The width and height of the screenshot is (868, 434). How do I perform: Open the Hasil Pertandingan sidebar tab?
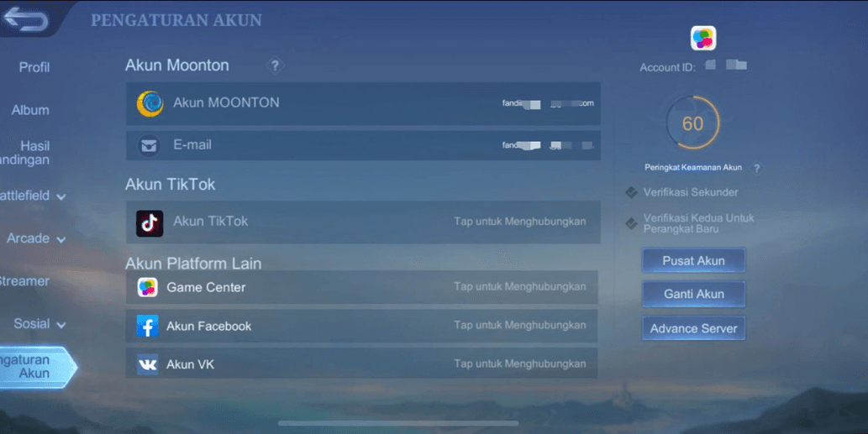click(25, 153)
